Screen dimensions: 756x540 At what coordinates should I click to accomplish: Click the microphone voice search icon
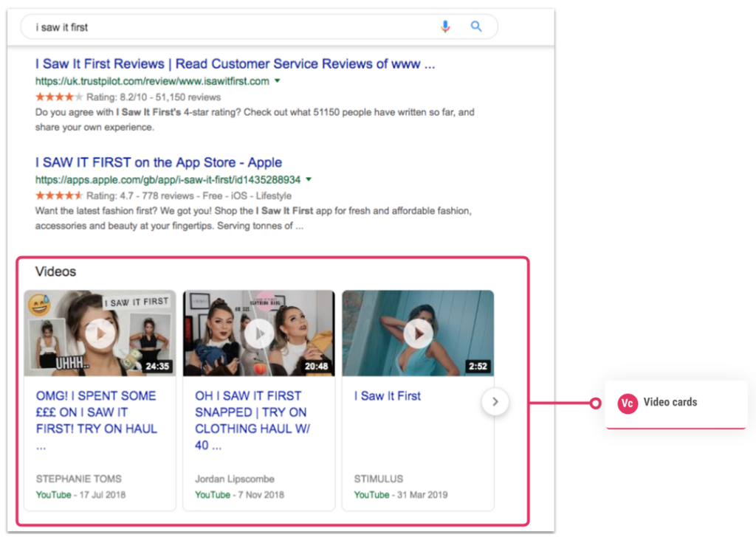coord(445,27)
